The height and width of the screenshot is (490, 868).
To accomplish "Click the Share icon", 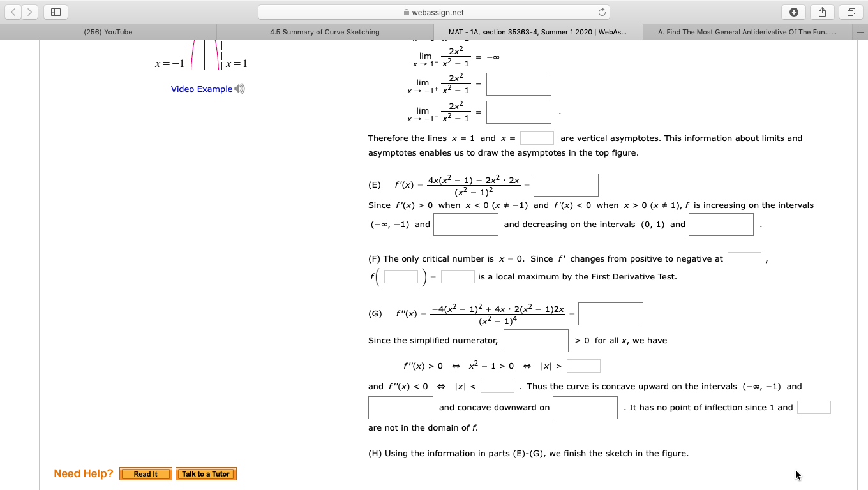I will [821, 11].
